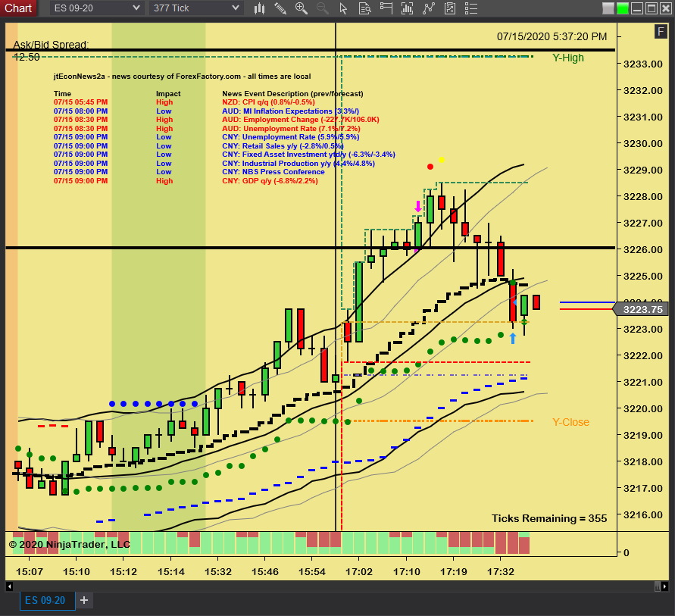Click the AUD: MI Inflation Expectations row
675x616 pixels.
point(291,111)
